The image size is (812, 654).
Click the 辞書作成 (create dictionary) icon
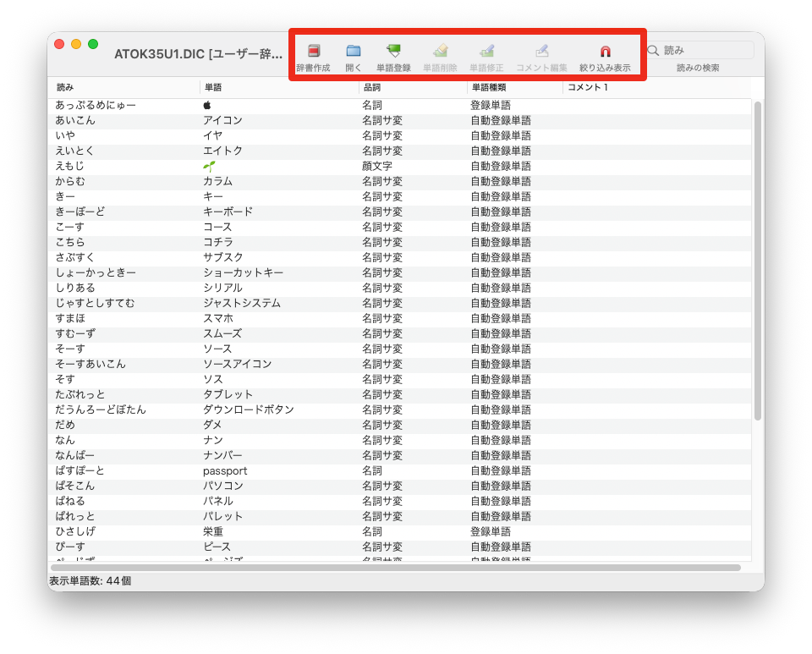(313, 52)
